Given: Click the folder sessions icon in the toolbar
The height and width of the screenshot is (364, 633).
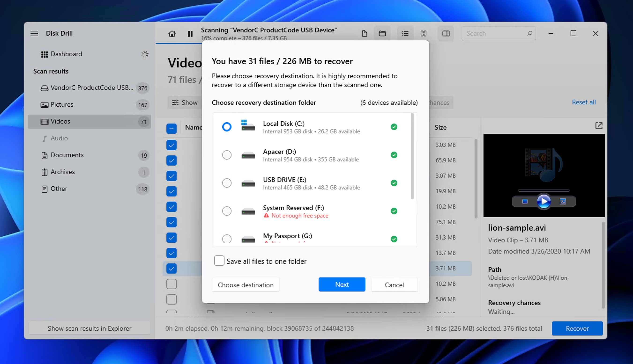Looking at the screenshot, I should [382, 33].
